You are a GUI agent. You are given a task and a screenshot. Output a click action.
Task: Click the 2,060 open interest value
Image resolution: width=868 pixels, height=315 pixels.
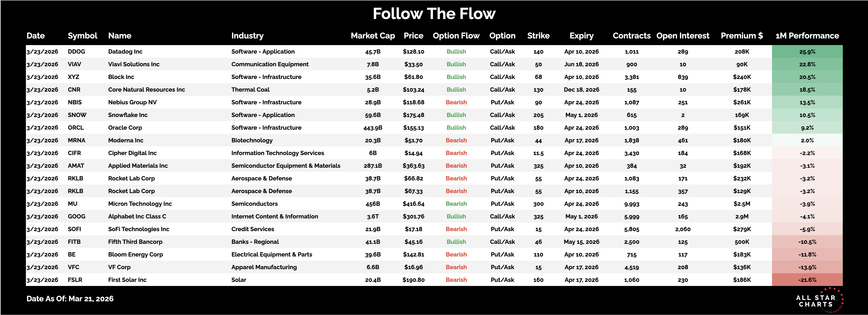coord(683,229)
